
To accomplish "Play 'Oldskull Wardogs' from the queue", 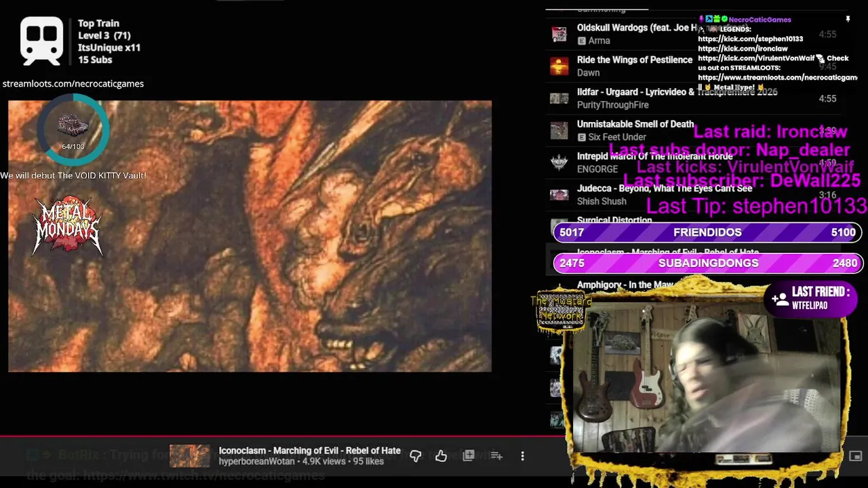I will point(692,34).
